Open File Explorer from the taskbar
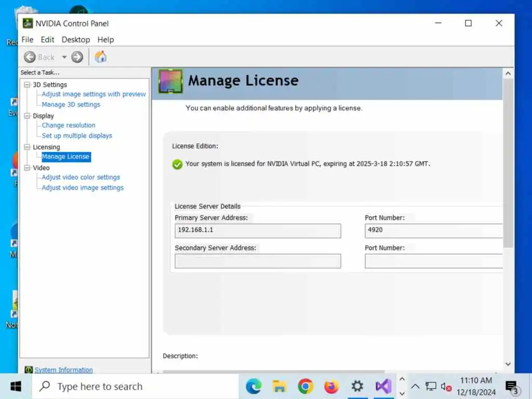 (280, 387)
